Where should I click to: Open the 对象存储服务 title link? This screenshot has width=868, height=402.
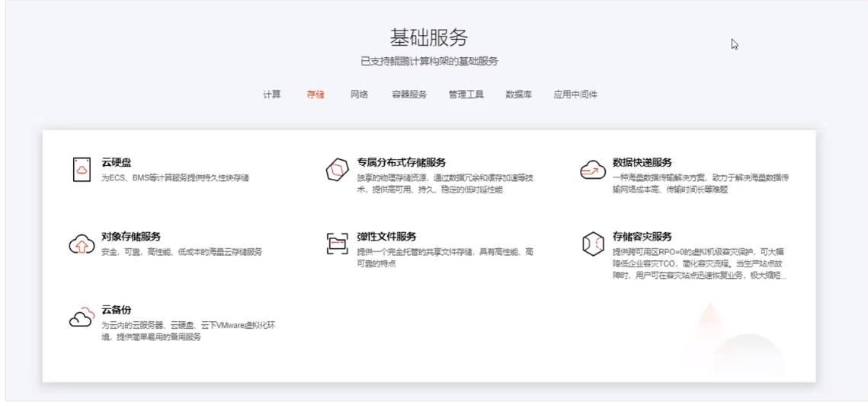click(131, 237)
